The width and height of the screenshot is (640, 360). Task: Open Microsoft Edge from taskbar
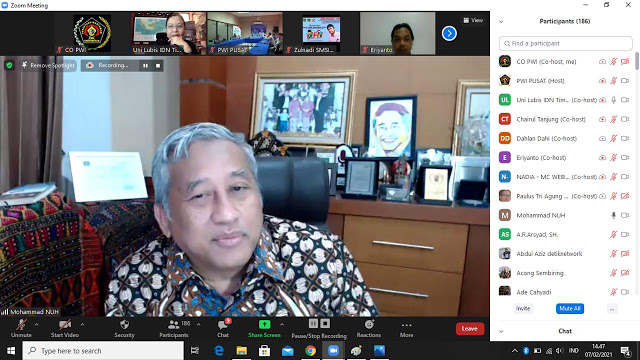click(x=219, y=351)
